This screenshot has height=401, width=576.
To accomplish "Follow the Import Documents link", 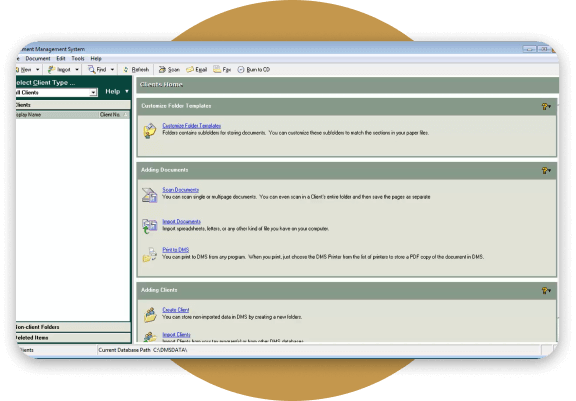I will tap(181, 221).
